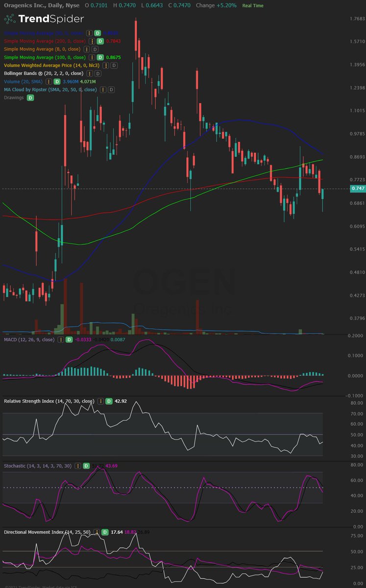Select Volume (20, SMA) label
This screenshot has height=588, width=366.
pos(24,81)
